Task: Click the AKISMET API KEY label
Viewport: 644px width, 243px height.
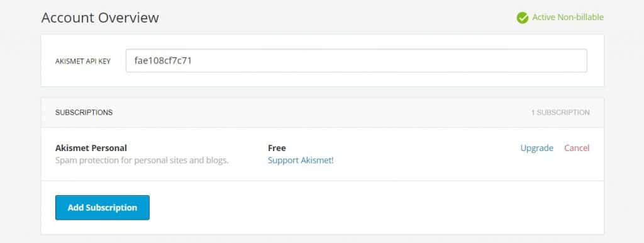Action: click(x=83, y=61)
